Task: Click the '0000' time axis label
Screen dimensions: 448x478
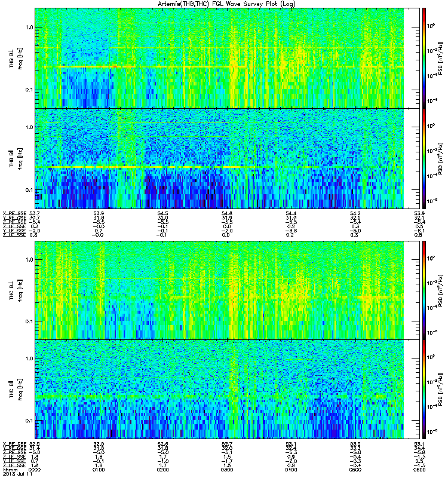Action: pos(35,470)
